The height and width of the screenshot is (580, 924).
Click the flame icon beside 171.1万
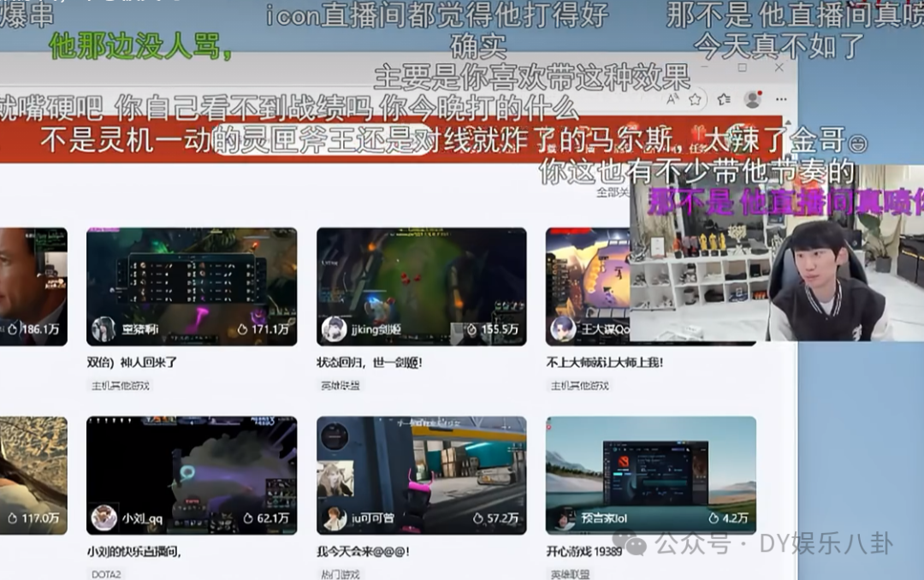(x=242, y=329)
